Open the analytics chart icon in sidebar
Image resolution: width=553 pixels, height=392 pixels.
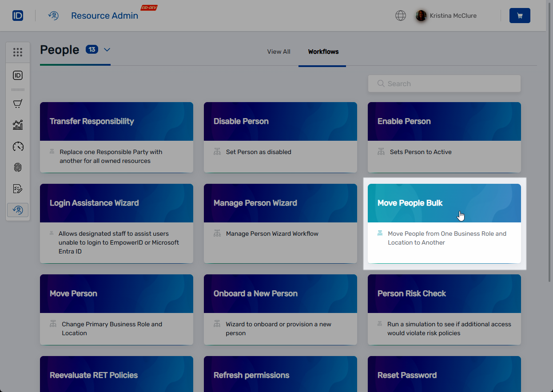pyautogui.click(x=18, y=125)
